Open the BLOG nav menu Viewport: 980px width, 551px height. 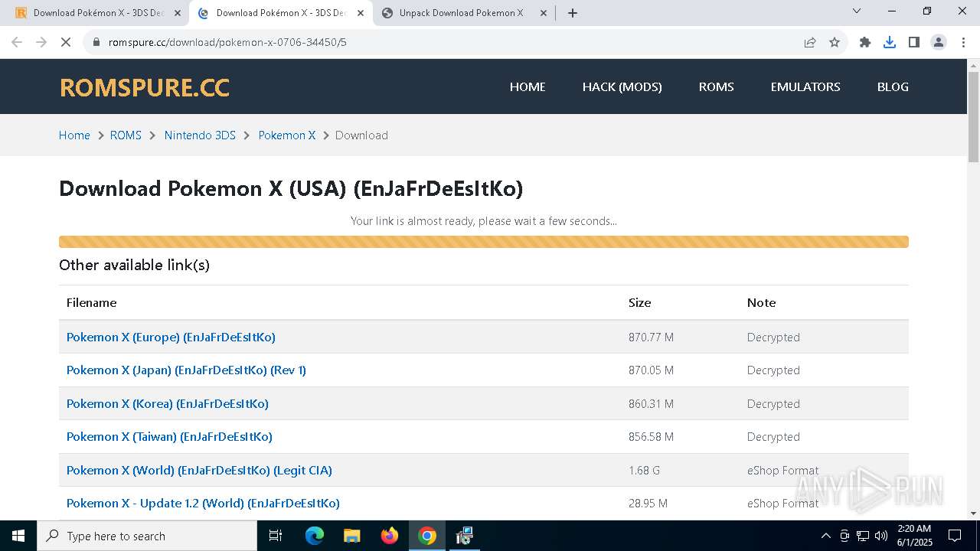coord(893,86)
